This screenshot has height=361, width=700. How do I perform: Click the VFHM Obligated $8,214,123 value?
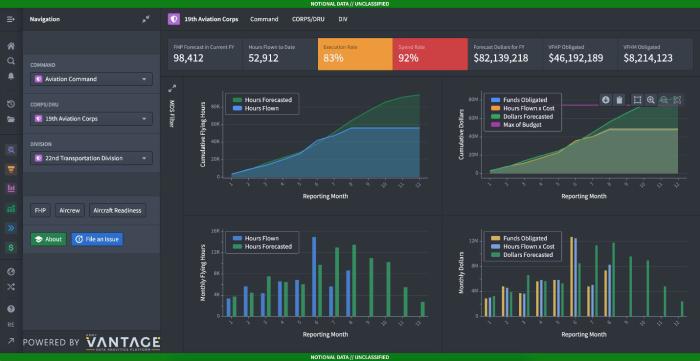click(x=648, y=58)
